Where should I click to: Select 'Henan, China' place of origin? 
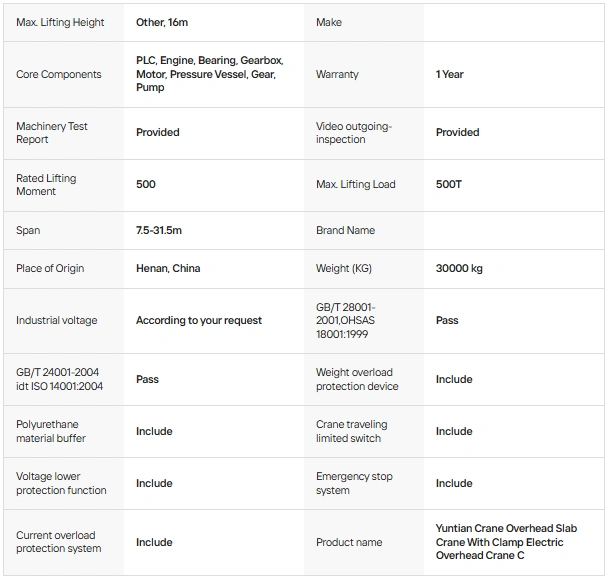point(168,268)
